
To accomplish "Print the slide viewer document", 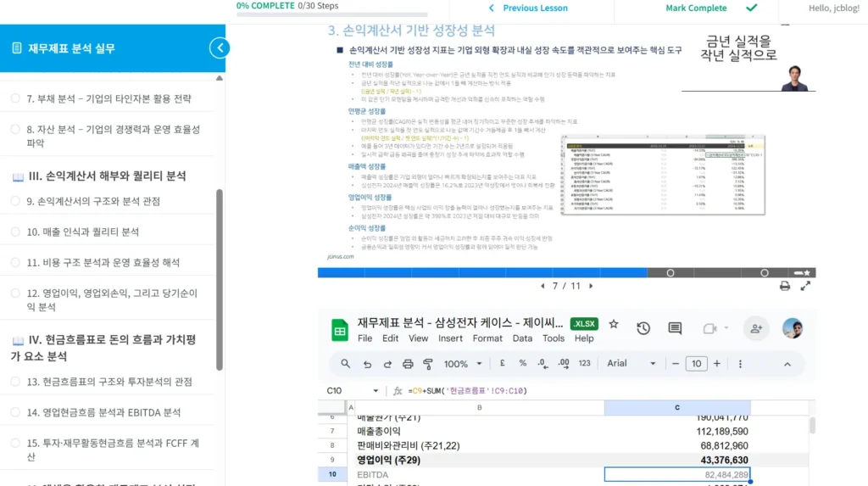I will 784,286.
